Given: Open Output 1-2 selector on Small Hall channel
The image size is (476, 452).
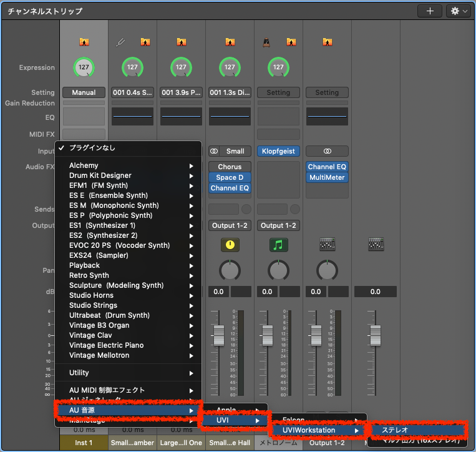Looking at the screenshot, I should click(x=230, y=226).
